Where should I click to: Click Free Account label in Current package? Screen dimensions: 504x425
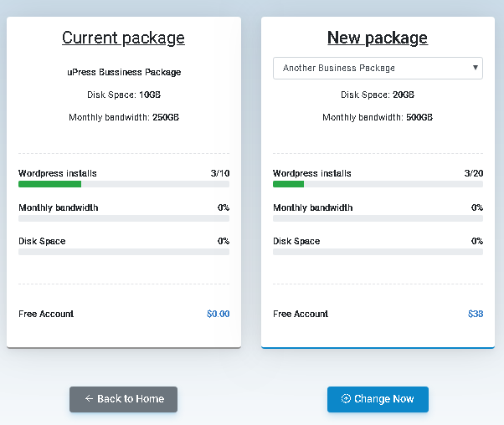(46, 314)
